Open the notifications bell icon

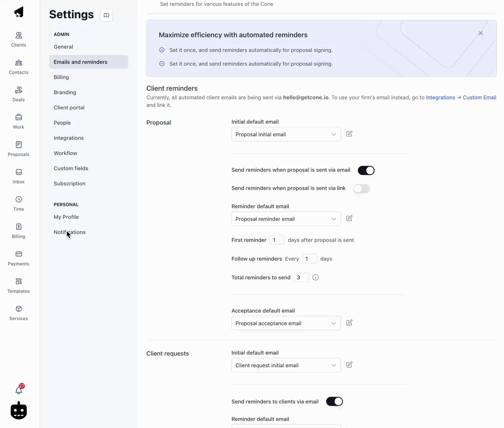(19, 390)
